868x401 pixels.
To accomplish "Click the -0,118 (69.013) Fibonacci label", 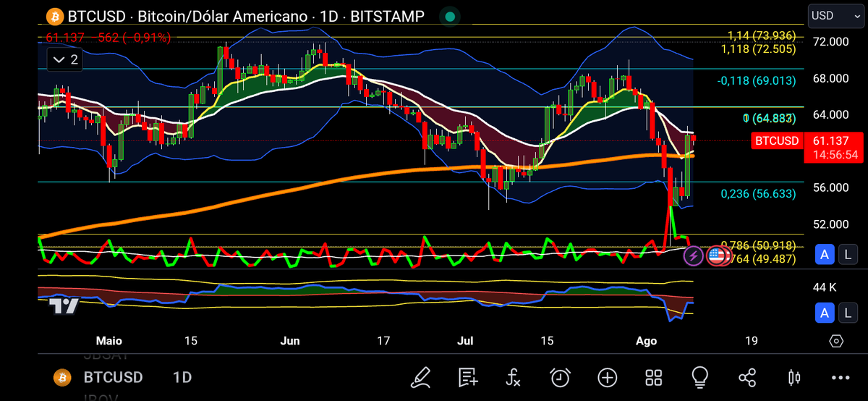I will pos(757,81).
